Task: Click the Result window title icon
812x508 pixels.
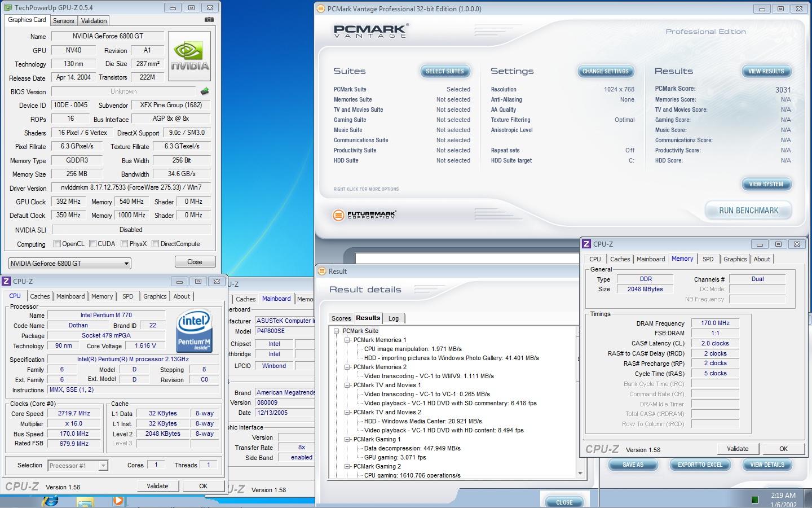Action: (321, 271)
